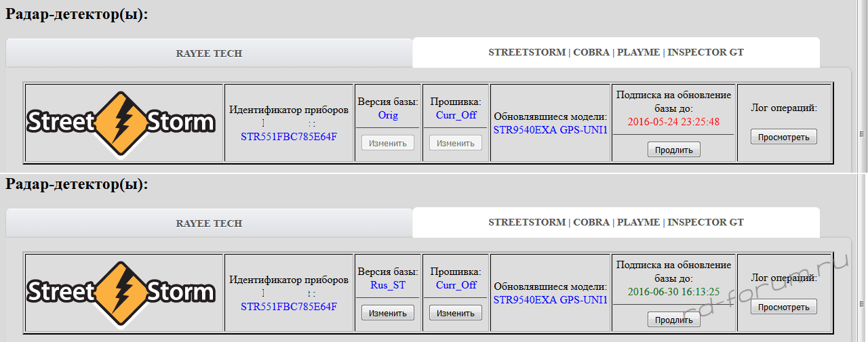Open Просмотреть log in the panel expiring 2016-06-30
The image size is (868, 342).
[784, 307]
